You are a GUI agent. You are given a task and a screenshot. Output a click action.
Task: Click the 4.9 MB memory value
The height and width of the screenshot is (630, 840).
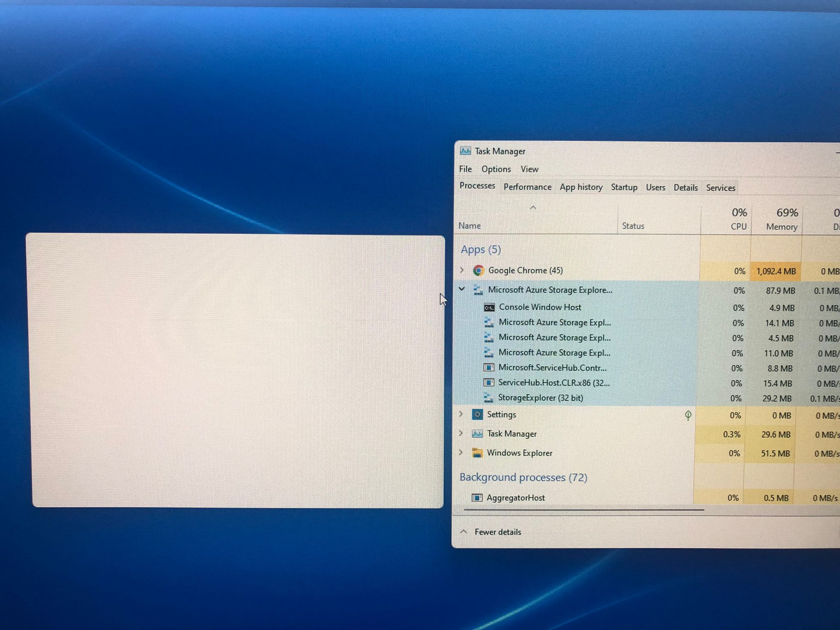click(782, 308)
